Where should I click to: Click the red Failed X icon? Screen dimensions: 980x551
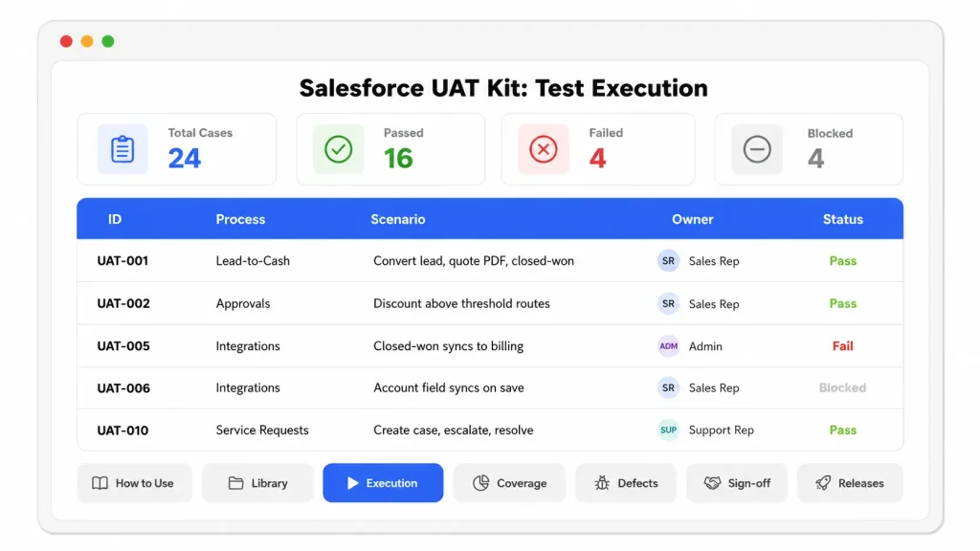(544, 149)
